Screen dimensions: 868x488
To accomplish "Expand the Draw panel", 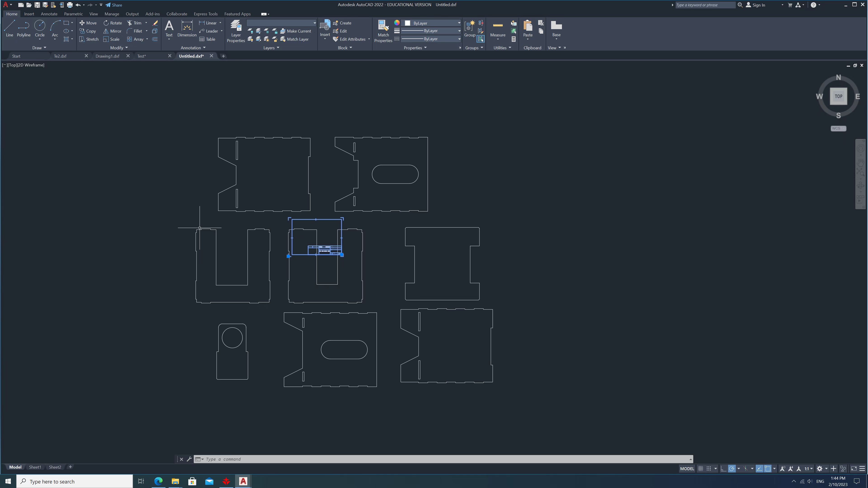I will (39, 48).
